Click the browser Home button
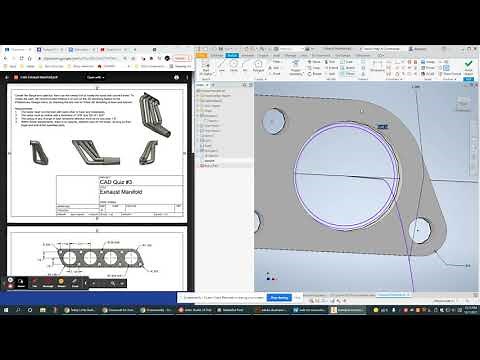480x360 pixels. pyautogui.click(x=29, y=58)
